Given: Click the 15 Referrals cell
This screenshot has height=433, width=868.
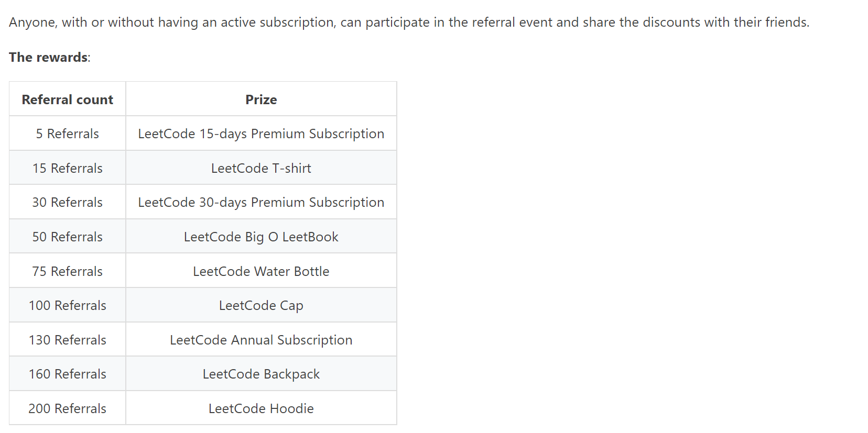Looking at the screenshot, I should coord(68,168).
